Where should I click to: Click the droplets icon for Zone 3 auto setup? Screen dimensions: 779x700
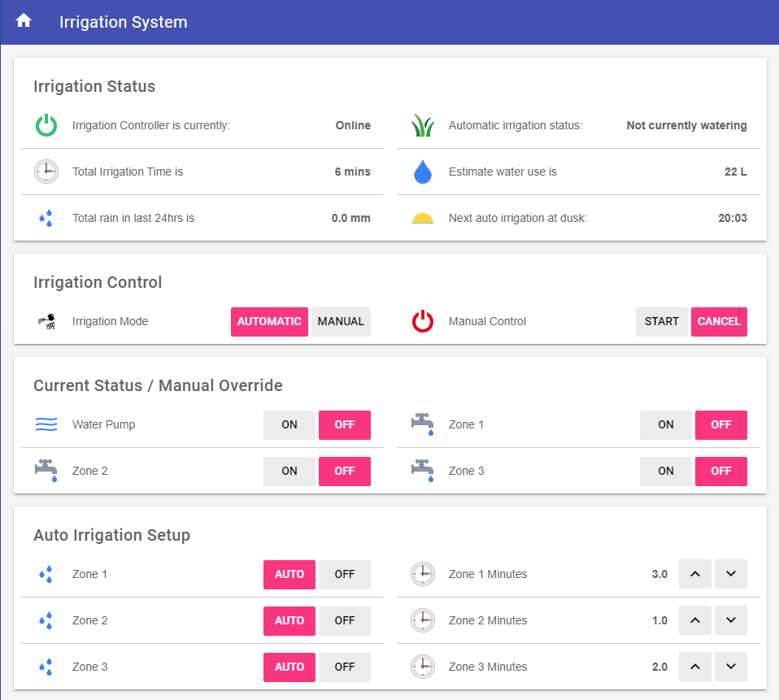click(x=46, y=666)
